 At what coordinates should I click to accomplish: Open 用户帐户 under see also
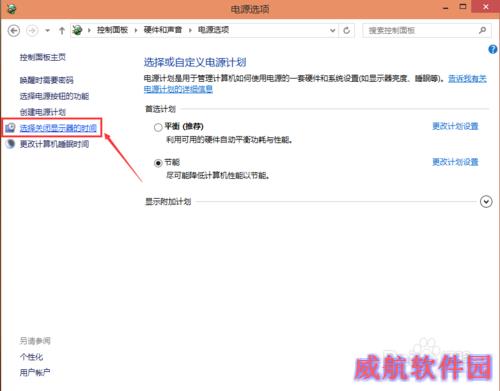[x=35, y=372]
